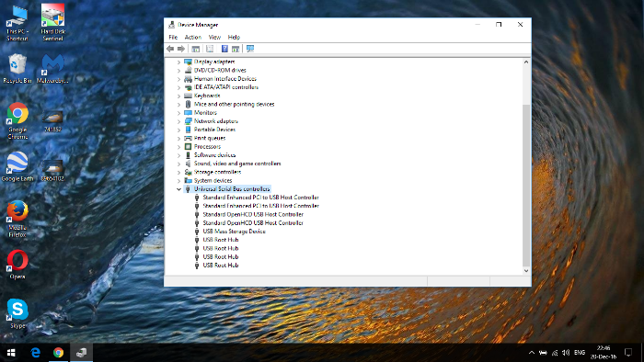Click the network tray icon
The height and width of the screenshot is (362, 644).
click(x=555, y=353)
